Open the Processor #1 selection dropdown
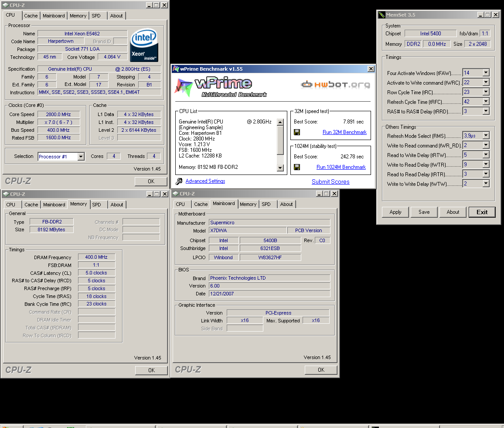Image resolution: width=504 pixels, height=428 pixels. (x=81, y=157)
